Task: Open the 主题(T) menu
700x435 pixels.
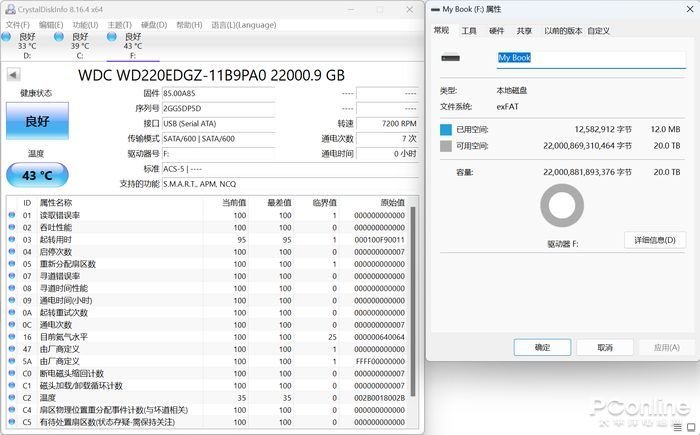Action: 120,25
